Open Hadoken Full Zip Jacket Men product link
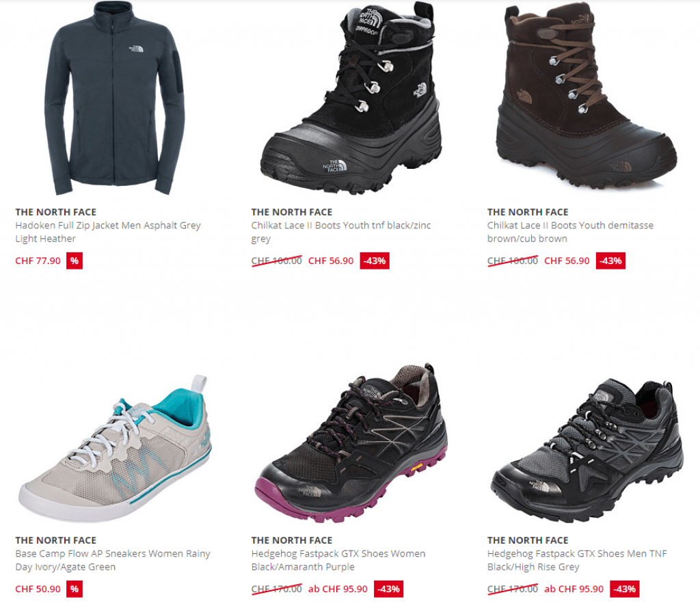Image resolution: width=700 pixels, height=610 pixels. pos(108,232)
